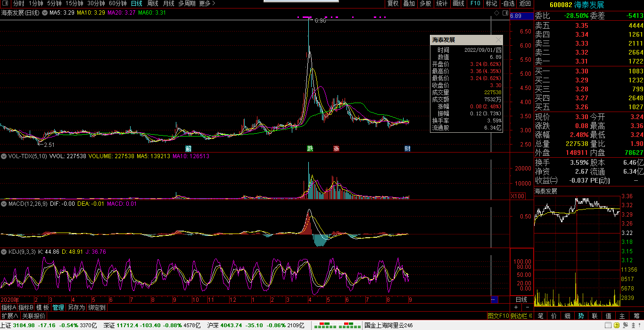Click the minus zoom-out button
The width and height of the screenshot is (644, 330).
pyautogui.click(x=528, y=307)
